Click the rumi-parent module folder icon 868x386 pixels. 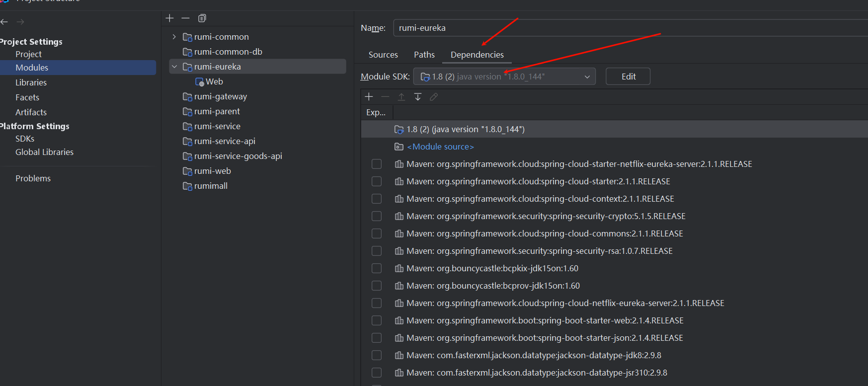[187, 112]
